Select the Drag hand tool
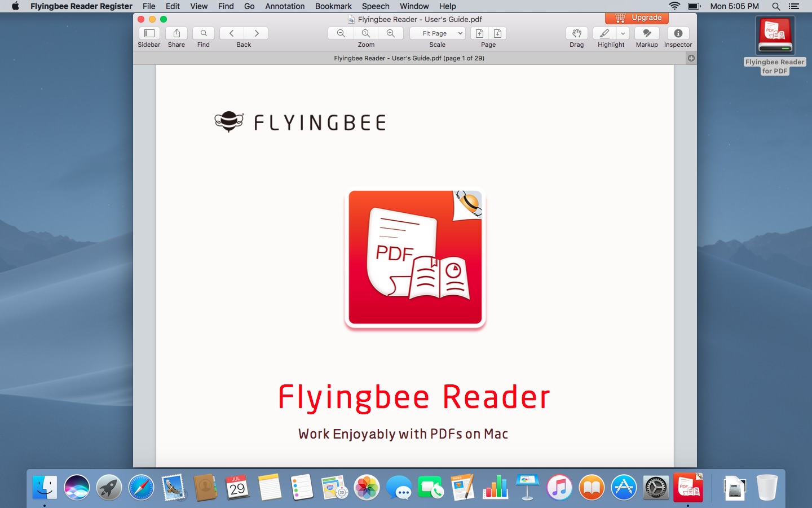 tap(576, 33)
